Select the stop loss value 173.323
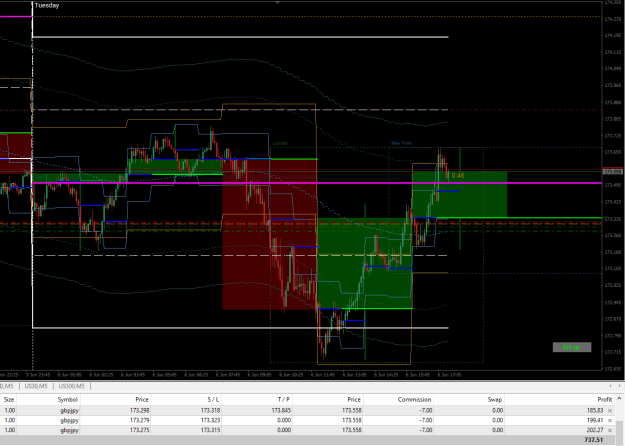625x446 pixels. (x=210, y=420)
